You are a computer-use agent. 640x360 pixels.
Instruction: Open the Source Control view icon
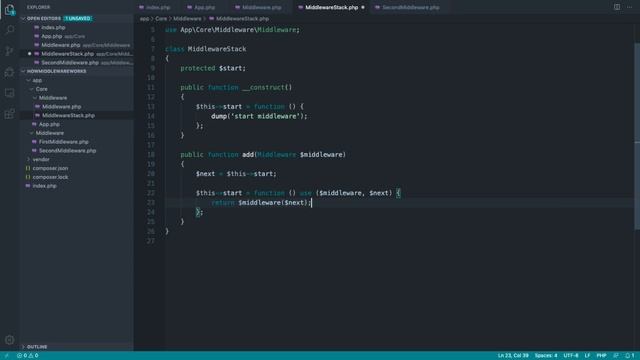[x=10, y=51]
